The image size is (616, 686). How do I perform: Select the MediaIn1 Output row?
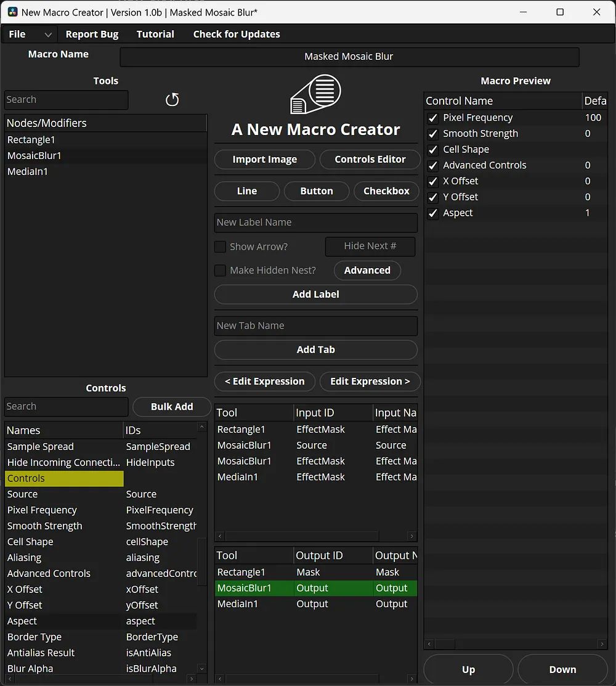pyautogui.click(x=315, y=604)
